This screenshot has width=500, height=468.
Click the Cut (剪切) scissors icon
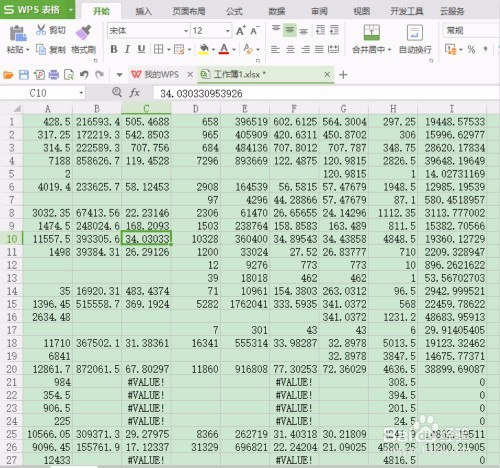(x=41, y=30)
